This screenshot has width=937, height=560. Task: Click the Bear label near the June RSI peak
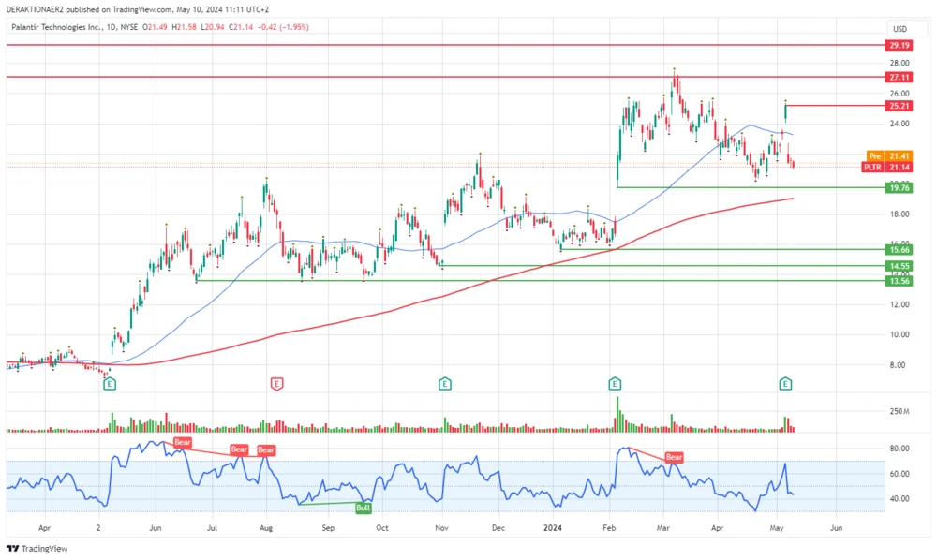[x=181, y=443]
